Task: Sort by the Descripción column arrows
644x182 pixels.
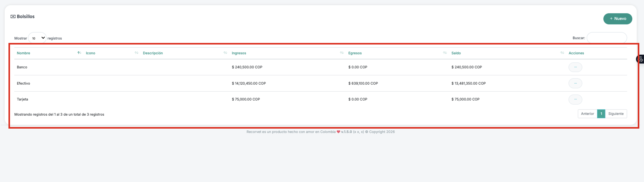Action: click(225, 53)
